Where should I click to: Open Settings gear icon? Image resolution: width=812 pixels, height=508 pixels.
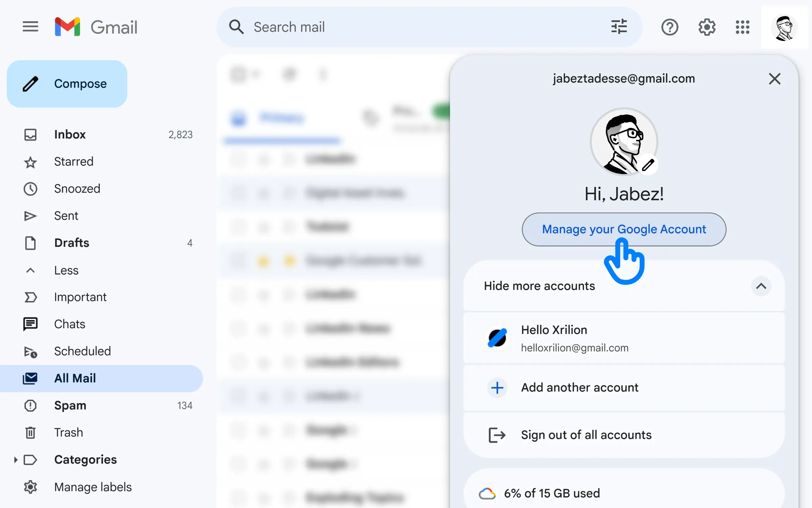point(707,27)
